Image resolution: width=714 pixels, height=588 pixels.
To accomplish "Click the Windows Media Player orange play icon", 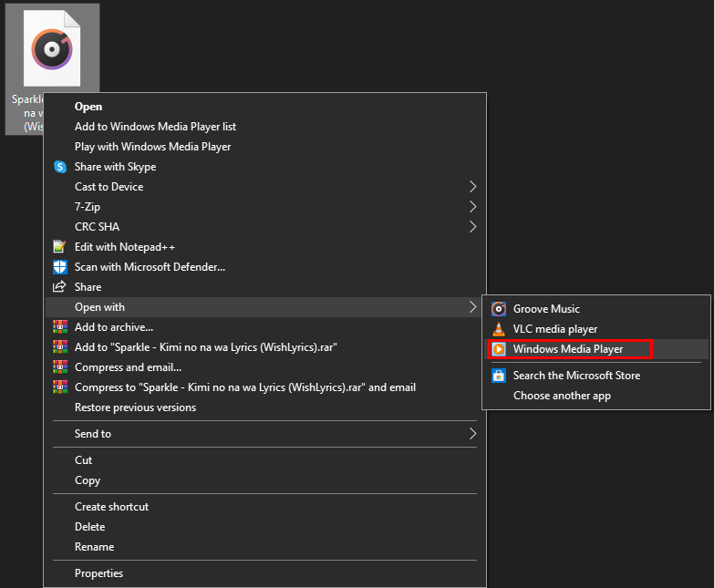I will pyautogui.click(x=499, y=349).
